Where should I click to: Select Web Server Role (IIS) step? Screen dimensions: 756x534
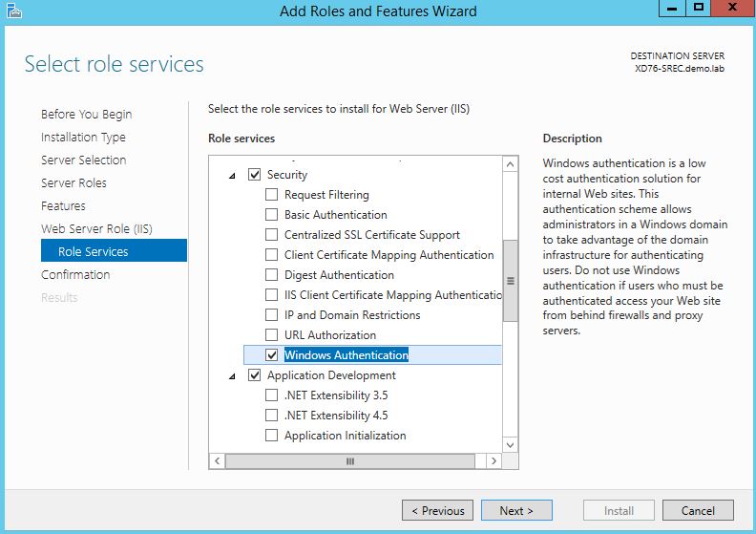[x=96, y=228]
